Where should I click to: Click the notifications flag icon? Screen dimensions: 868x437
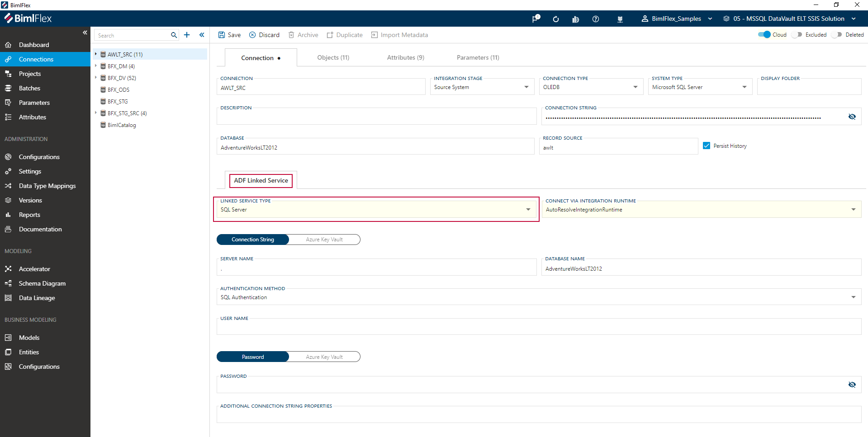click(x=535, y=19)
